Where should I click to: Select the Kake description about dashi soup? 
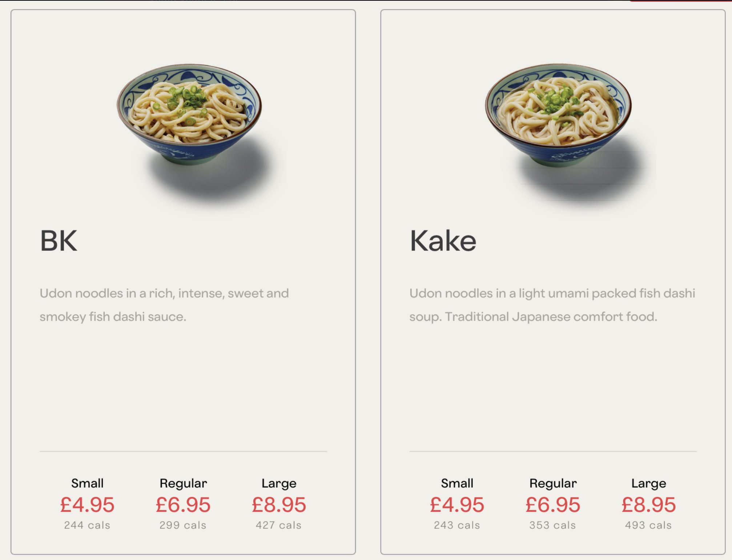[552, 305]
